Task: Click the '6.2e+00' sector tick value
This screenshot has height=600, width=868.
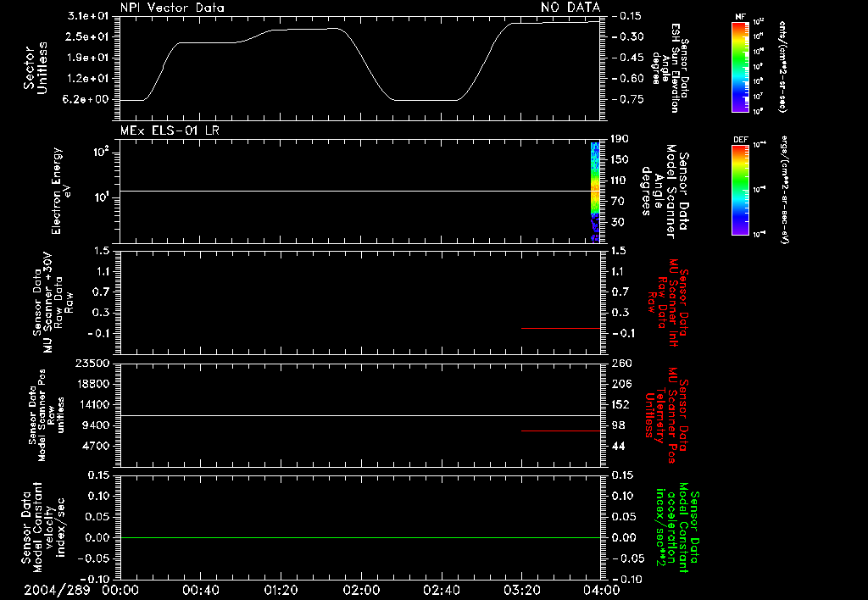Action: (x=87, y=100)
